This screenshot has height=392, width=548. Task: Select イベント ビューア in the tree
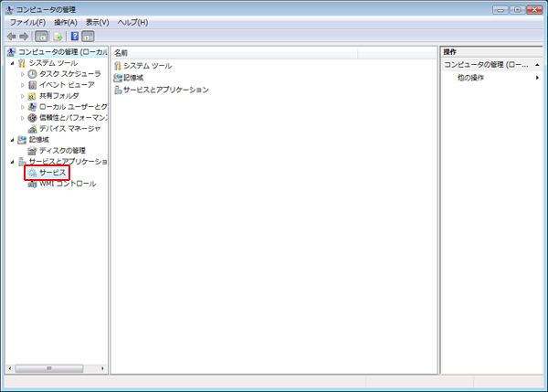(67, 85)
